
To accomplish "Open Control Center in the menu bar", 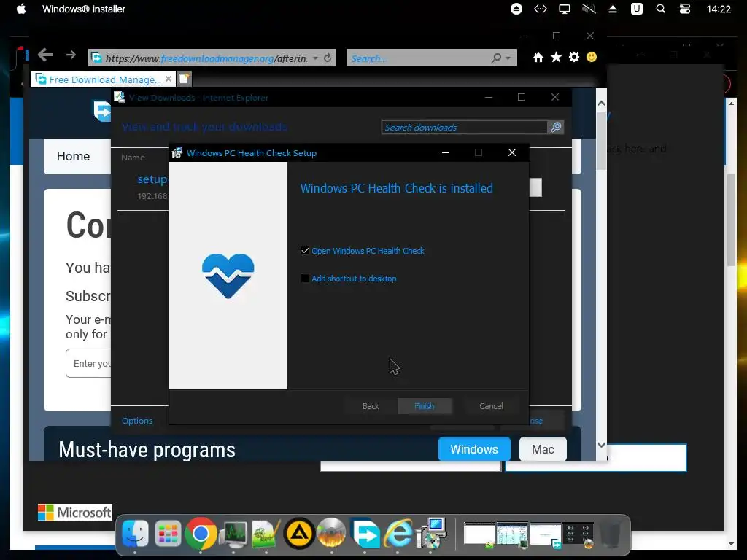I will coord(684,9).
